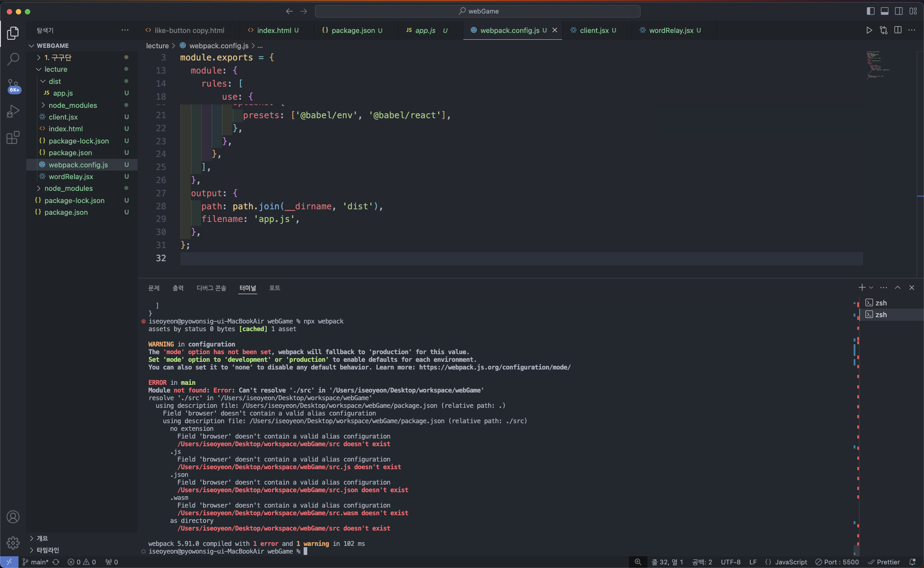This screenshot has height=568, width=924.
Task: Toggle bottom panel visibility
Action: coord(885,11)
